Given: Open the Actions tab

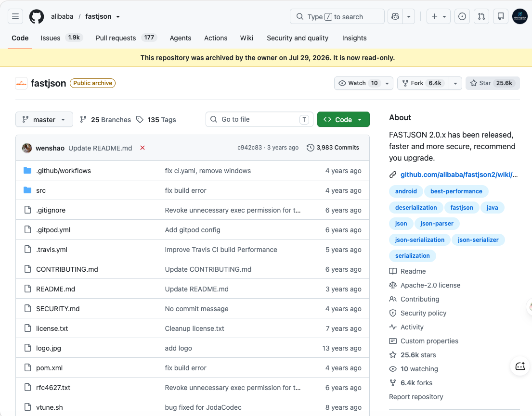Looking at the screenshot, I should (216, 38).
